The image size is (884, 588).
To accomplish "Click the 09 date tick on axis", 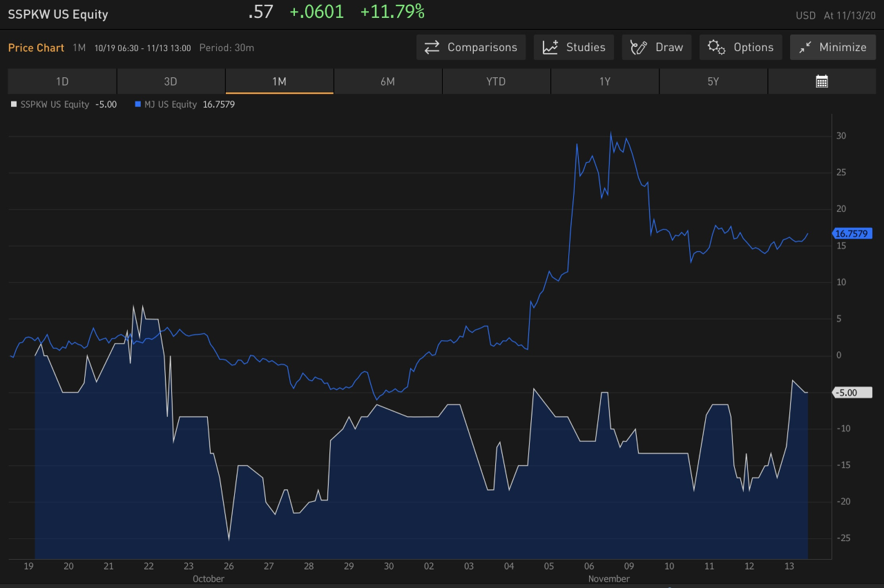I will click(x=629, y=567).
